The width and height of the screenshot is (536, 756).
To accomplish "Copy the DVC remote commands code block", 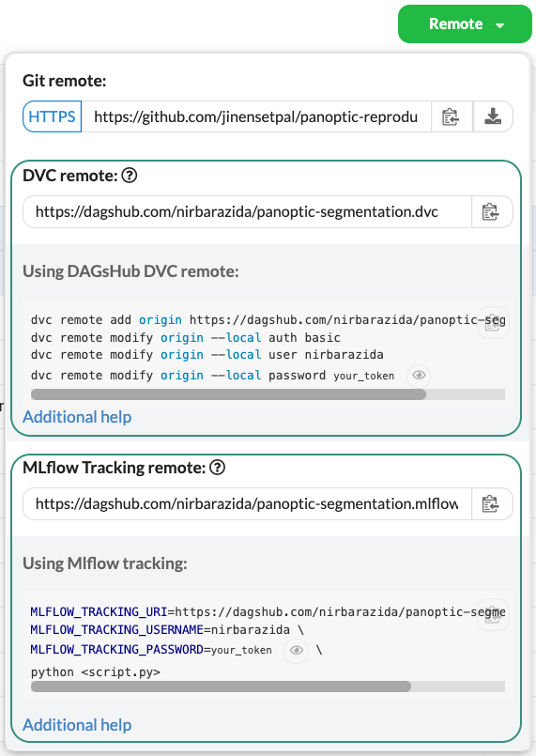I will pyautogui.click(x=493, y=322).
